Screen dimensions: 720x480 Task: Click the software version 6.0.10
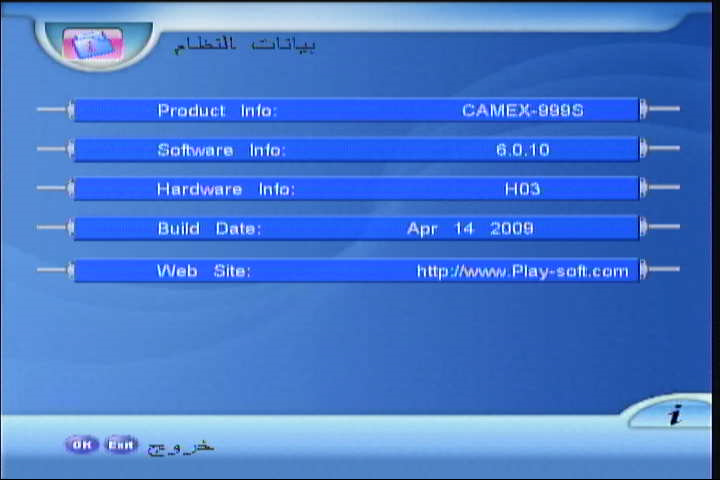click(523, 150)
